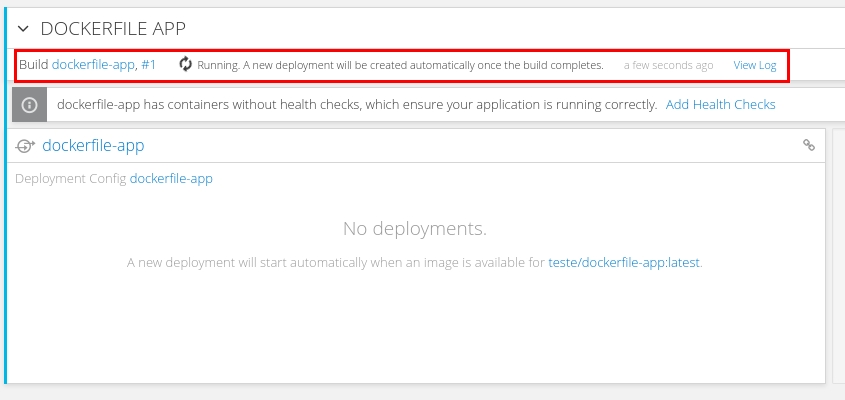Open the teste/dockerfile-app:latest image link
The width and height of the screenshot is (845, 400).
pos(624,263)
